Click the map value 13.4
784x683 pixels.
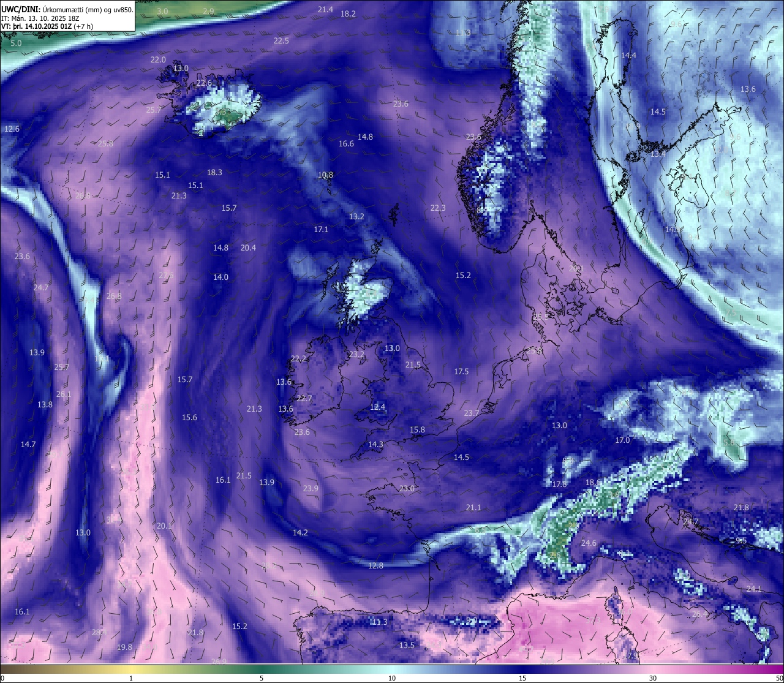click(x=658, y=154)
